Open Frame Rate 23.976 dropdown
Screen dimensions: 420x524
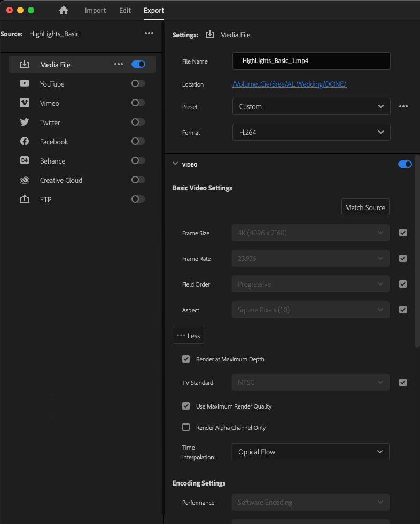click(310, 258)
